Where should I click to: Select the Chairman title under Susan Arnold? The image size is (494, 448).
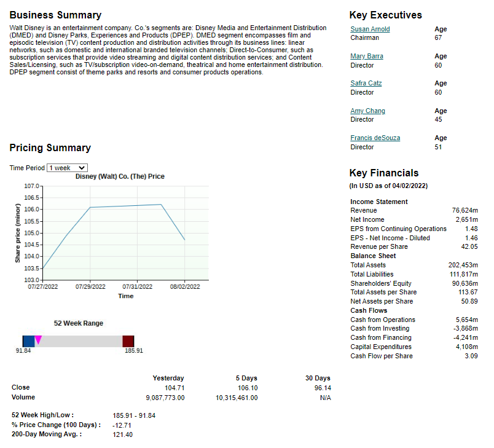click(x=364, y=37)
